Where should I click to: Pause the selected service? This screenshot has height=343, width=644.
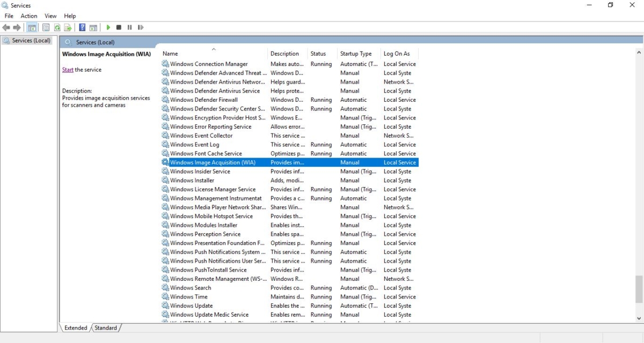(129, 27)
